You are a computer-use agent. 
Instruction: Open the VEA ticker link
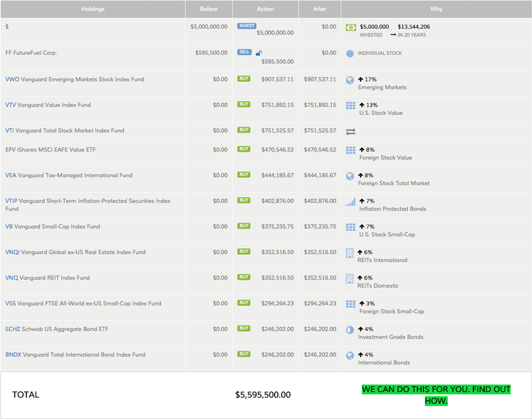point(11,175)
